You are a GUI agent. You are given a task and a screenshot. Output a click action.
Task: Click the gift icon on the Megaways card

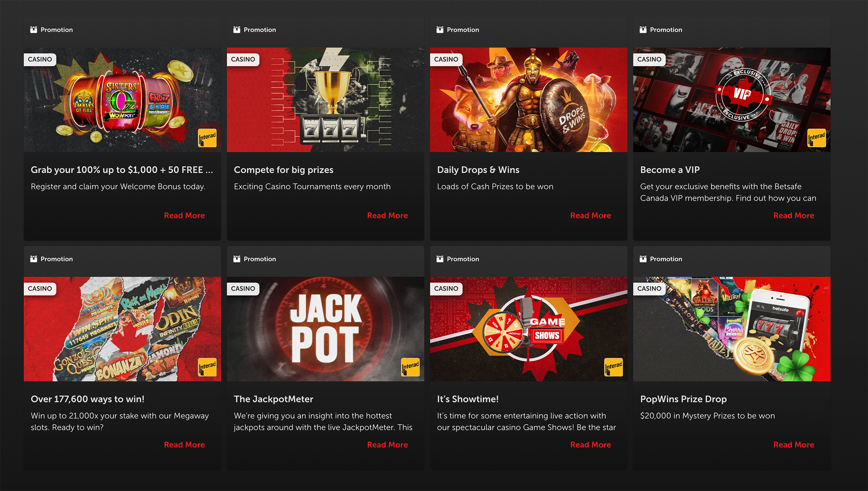[x=34, y=259]
